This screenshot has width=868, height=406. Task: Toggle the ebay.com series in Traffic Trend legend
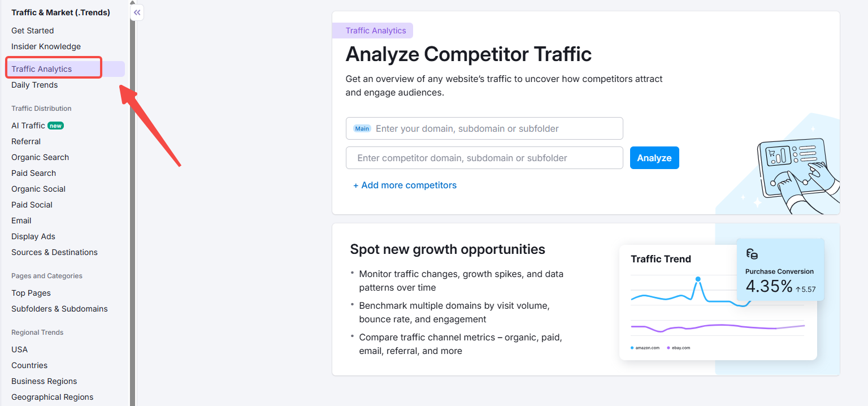pyautogui.click(x=678, y=347)
